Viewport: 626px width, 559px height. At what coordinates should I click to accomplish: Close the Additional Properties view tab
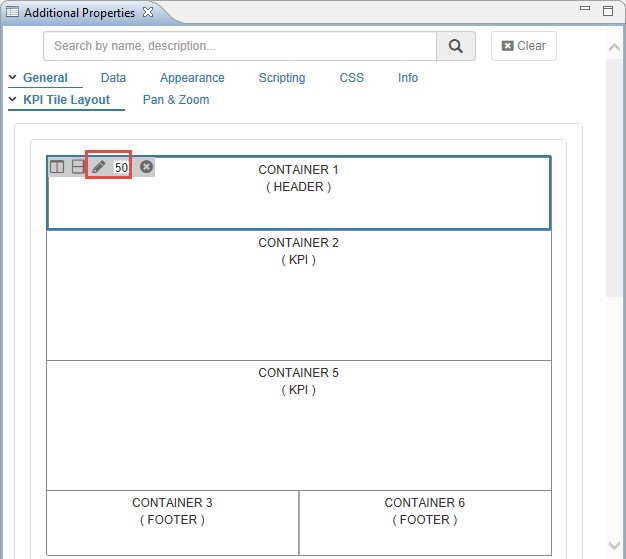(148, 13)
